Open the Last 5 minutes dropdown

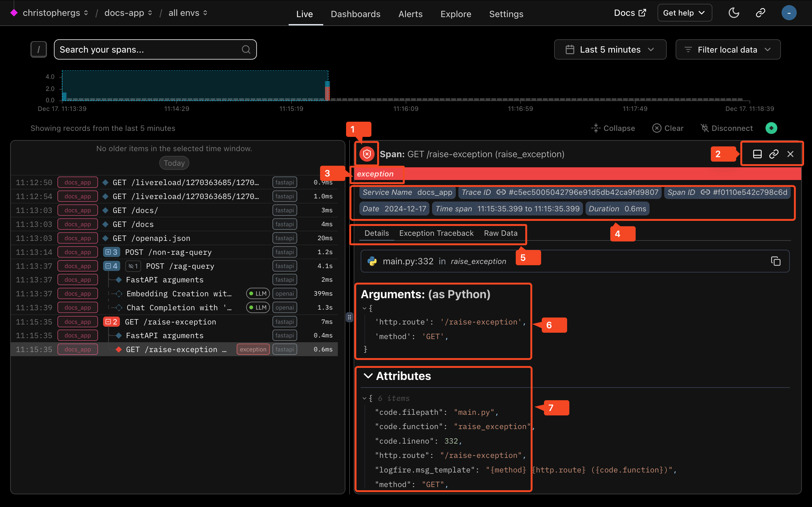tap(610, 50)
